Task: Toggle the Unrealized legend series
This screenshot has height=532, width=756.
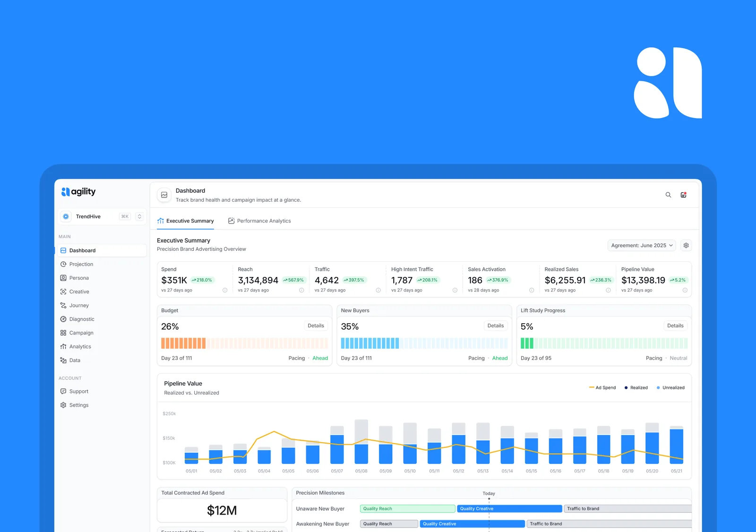Action: [x=670, y=387]
